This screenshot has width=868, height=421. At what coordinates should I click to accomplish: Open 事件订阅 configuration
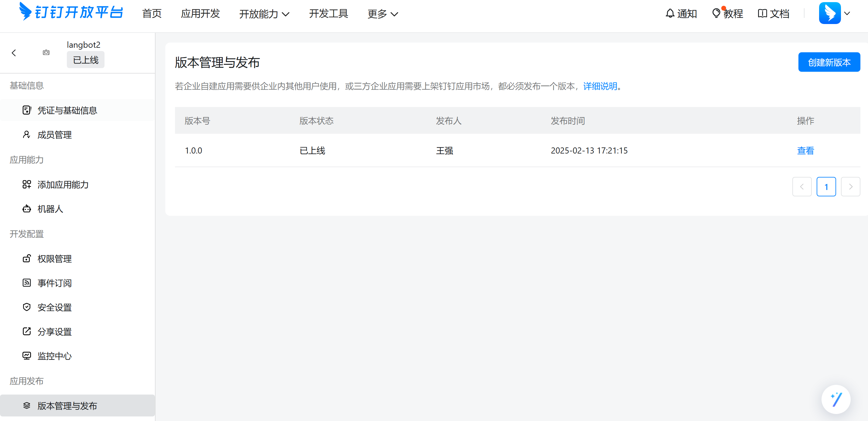55,283
